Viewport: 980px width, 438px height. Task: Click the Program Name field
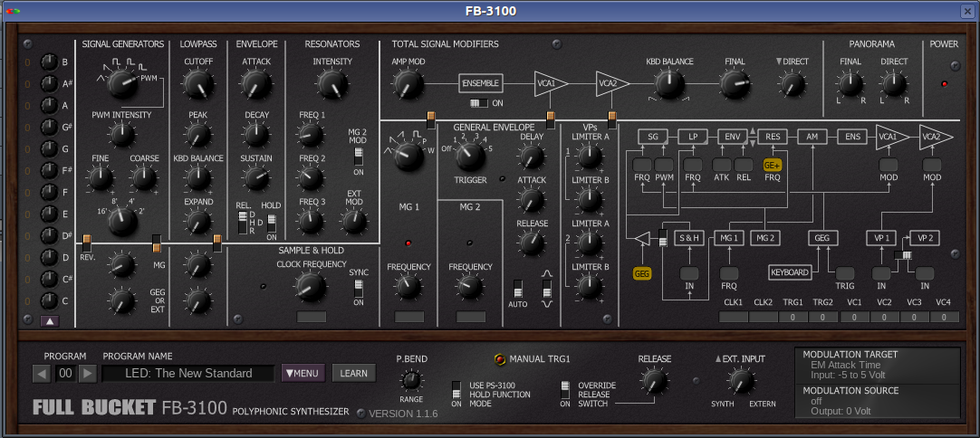click(188, 374)
